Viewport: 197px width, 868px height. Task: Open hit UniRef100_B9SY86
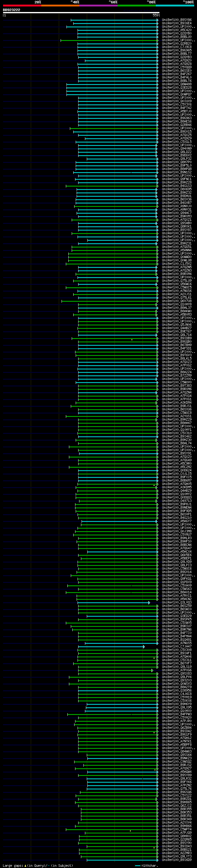(x=176, y=20)
